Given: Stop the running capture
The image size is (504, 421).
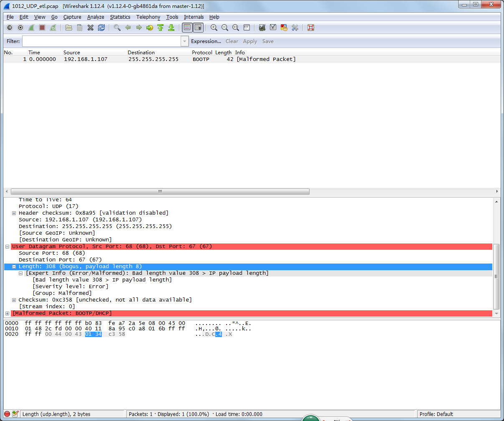Looking at the screenshot, I should [x=42, y=28].
